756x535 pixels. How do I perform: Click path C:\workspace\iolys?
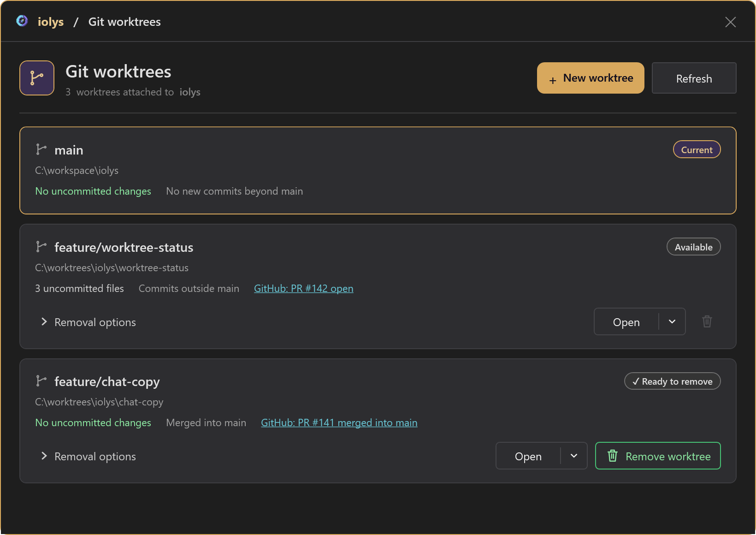[x=77, y=170]
